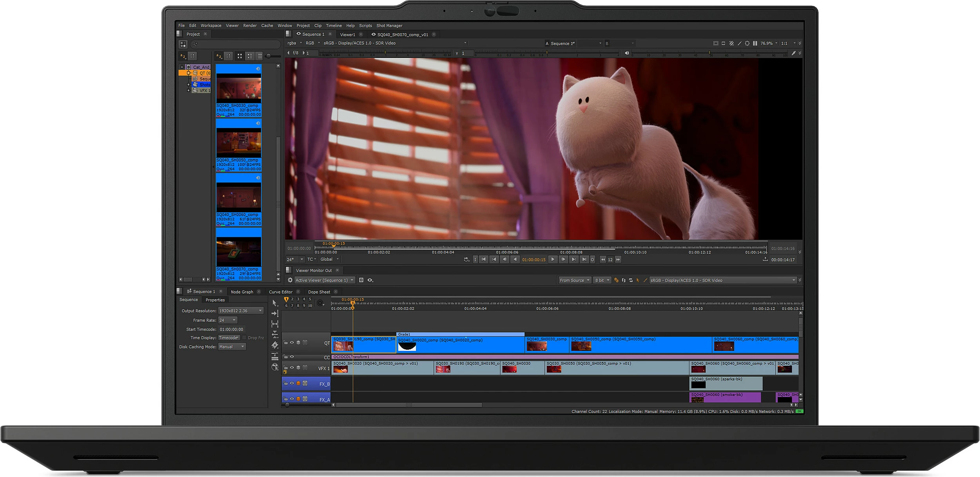Image resolution: width=980 pixels, height=477 pixels.
Task: Select the SQ040_SH0050_comp clip thumbnail in bin
Action: point(239,142)
